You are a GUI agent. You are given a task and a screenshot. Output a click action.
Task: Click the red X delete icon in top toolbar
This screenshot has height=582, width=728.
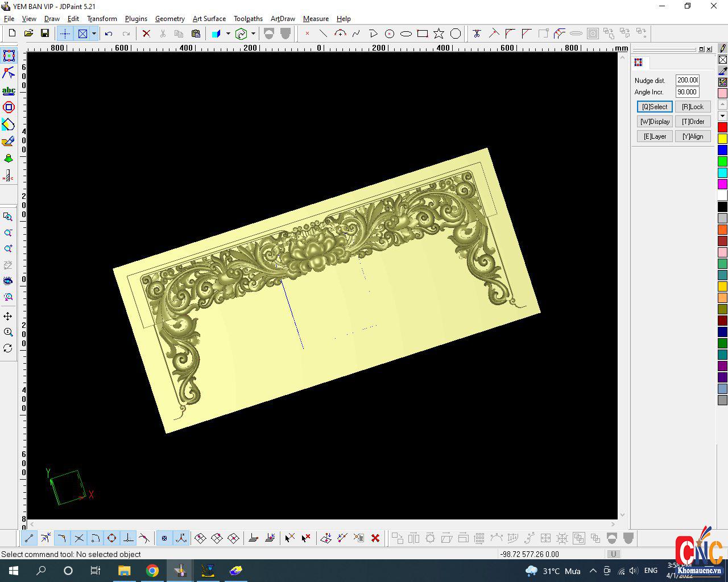[146, 34]
